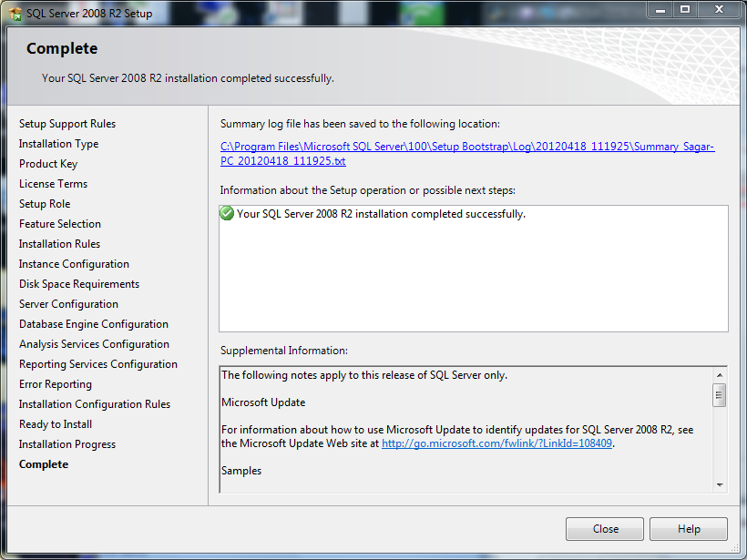Click the green success checkmark icon
Image resolution: width=747 pixels, height=560 pixels.
[227, 213]
